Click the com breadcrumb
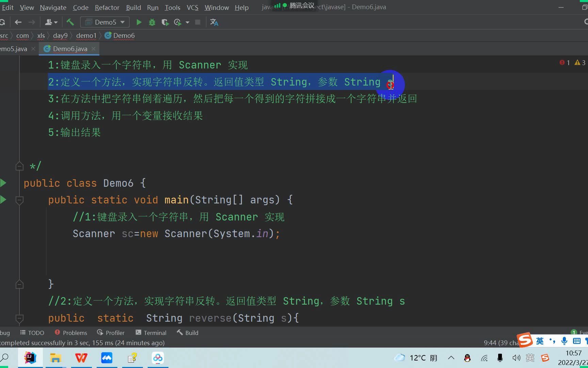The image size is (588, 368). pos(22,35)
